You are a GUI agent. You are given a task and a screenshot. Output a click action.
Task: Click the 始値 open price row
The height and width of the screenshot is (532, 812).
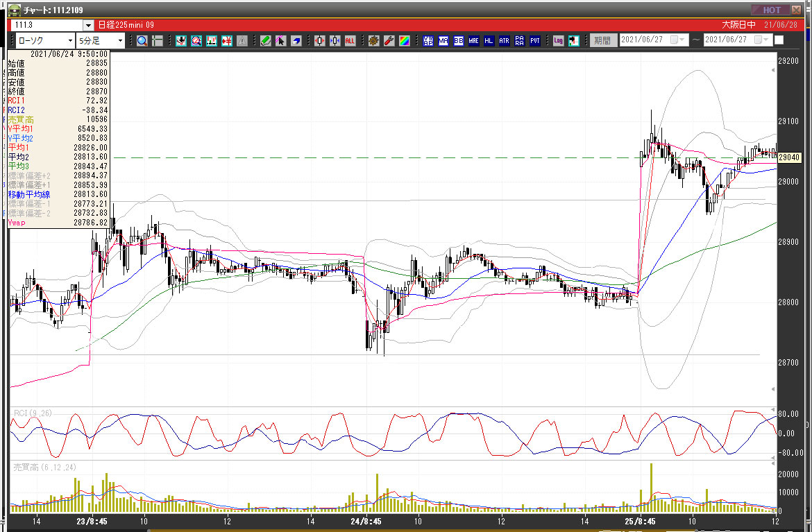point(58,63)
